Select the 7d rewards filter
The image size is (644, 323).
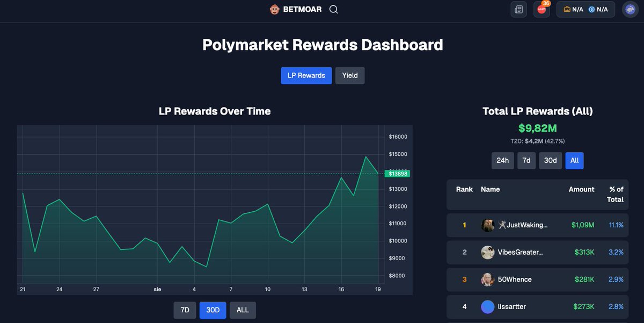526,160
